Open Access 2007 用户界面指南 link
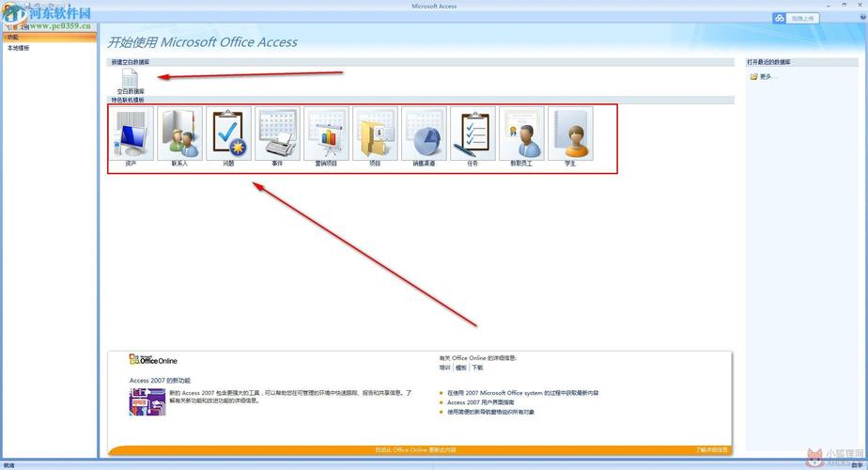Screen dimensions: 868x470 [x=481, y=402]
